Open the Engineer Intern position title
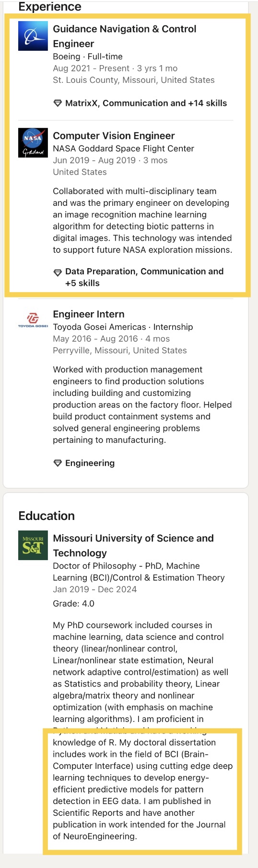The image size is (258, 868). coord(89,314)
